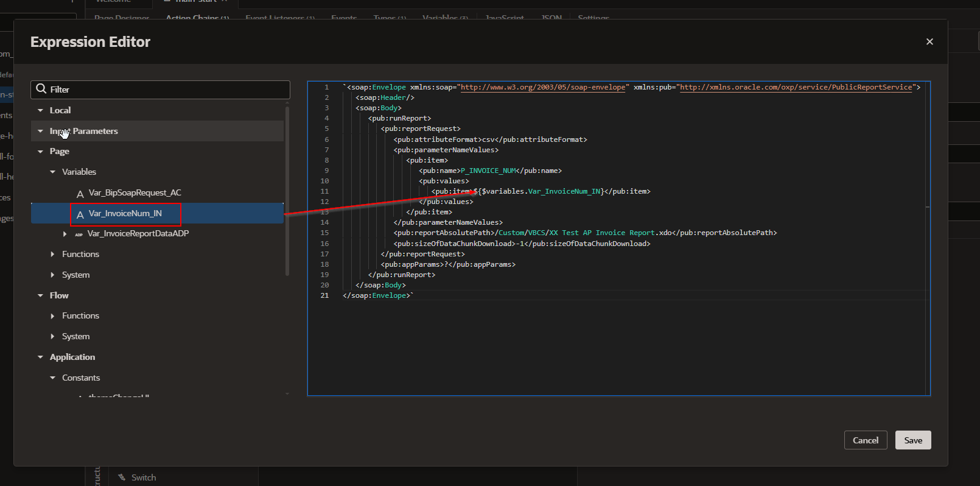Click the Filter search field
980x486 pixels.
[x=160, y=90]
